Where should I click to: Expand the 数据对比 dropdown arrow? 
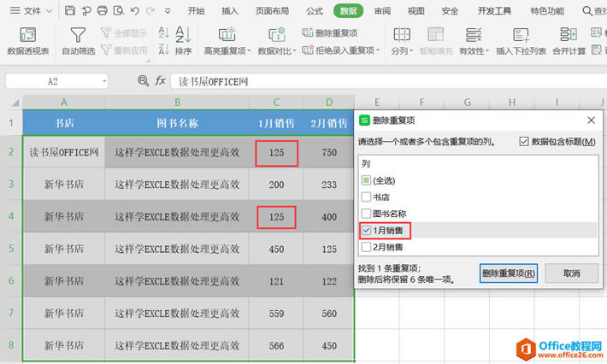click(295, 51)
